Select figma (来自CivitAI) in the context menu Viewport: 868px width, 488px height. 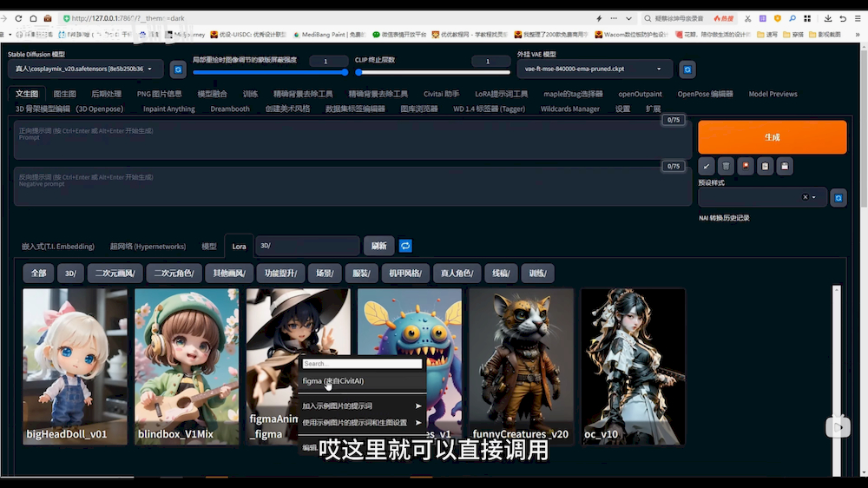[x=333, y=381]
